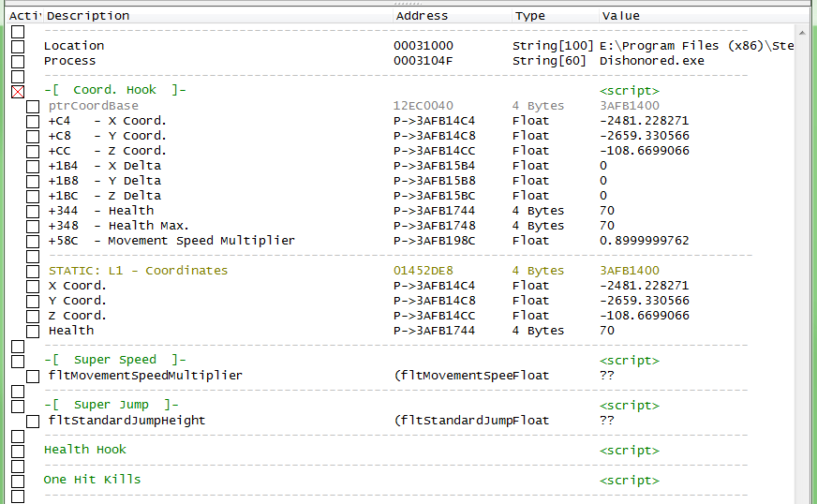This screenshot has height=504, width=817.
Task: Freeze the +348 Health Max. value
Action: [x=33, y=227]
